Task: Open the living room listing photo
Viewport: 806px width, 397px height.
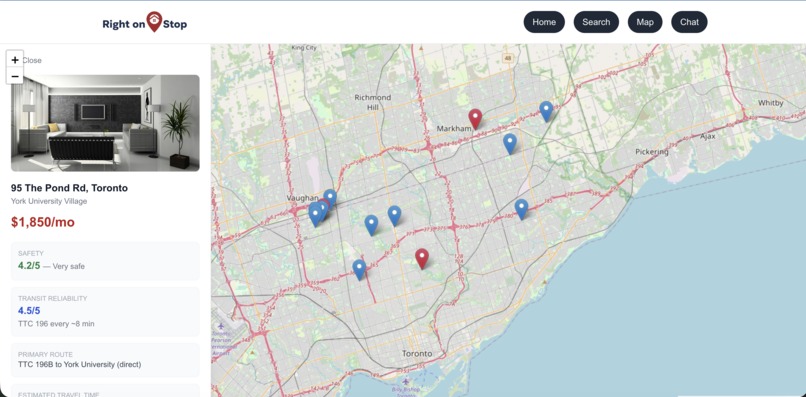Action: (105, 123)
